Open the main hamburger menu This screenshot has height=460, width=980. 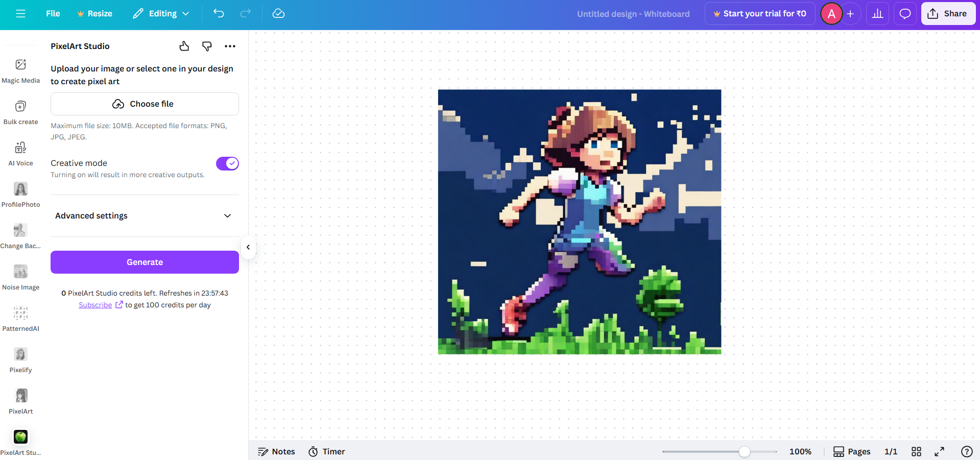coord(20,13)
